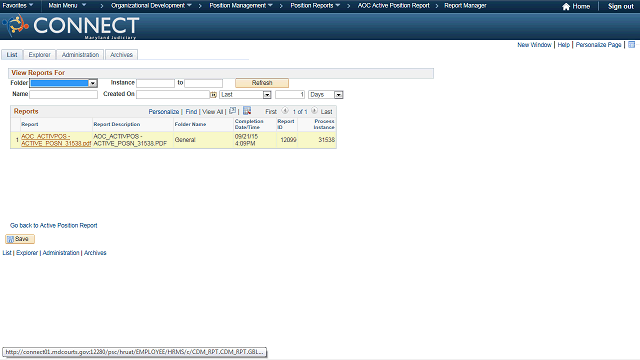Switch to the Administration tab
This screenshot has height=360, width=640.
point(80,55)
